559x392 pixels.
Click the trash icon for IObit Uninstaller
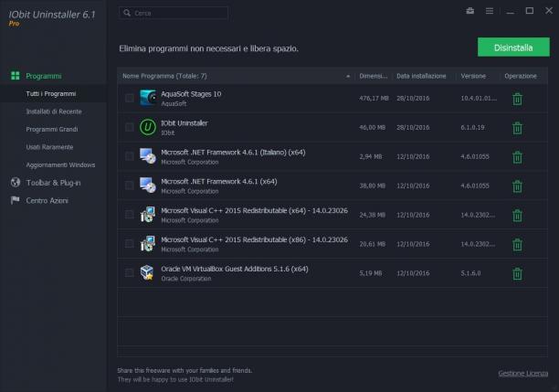point(517,128)
